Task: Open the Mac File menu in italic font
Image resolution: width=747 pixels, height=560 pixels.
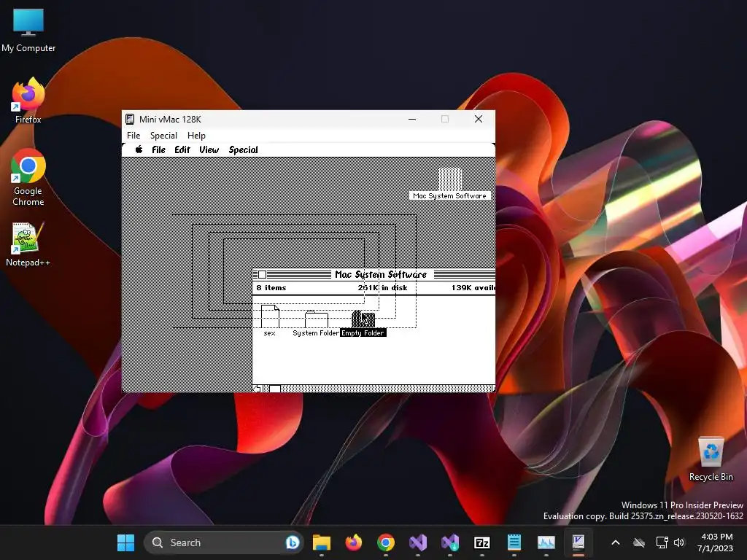Action: tap(158, 150)
